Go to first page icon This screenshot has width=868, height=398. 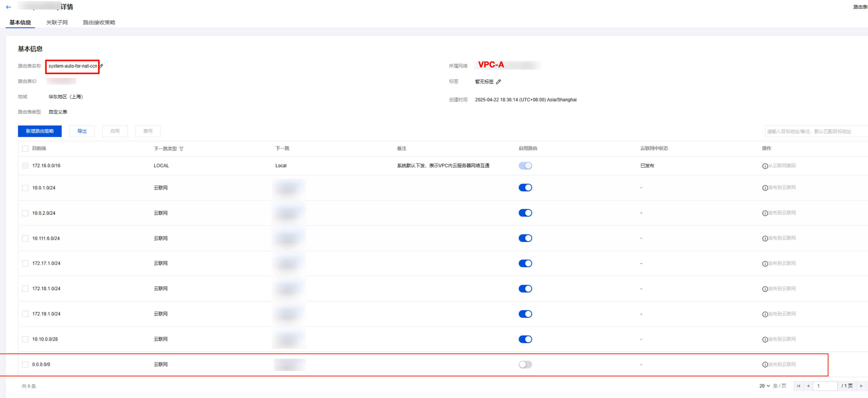798,386
